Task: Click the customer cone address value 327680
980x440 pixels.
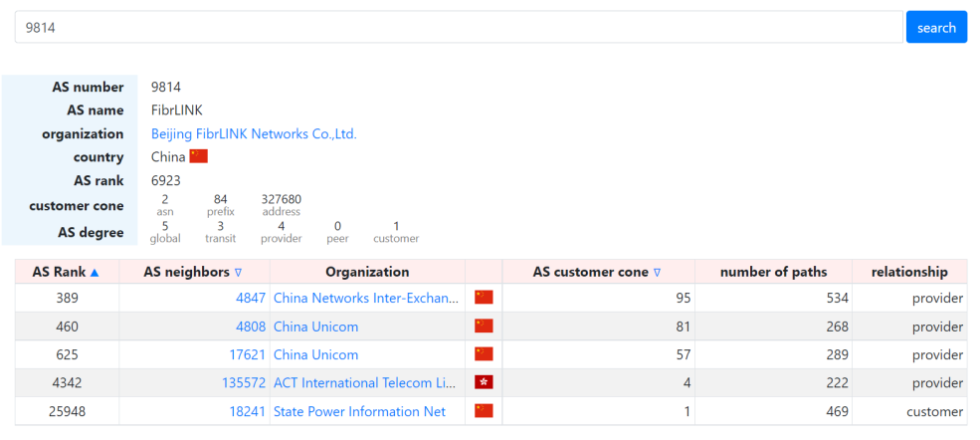Action: tap(282, 199)
